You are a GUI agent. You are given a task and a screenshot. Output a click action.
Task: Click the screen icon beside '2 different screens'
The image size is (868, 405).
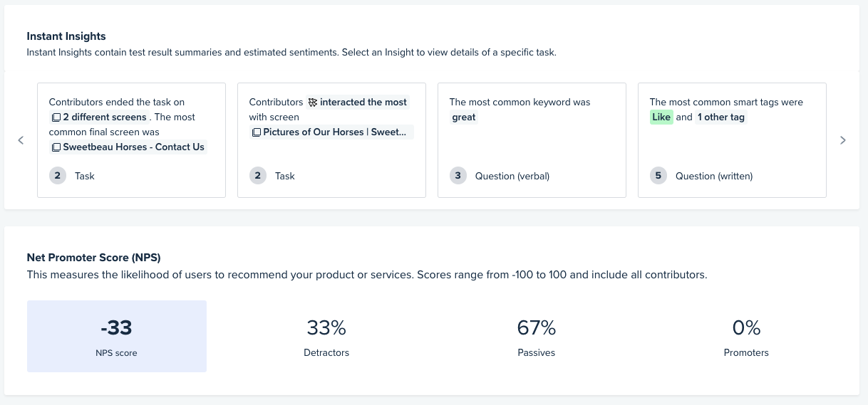(x=56, y=117)
